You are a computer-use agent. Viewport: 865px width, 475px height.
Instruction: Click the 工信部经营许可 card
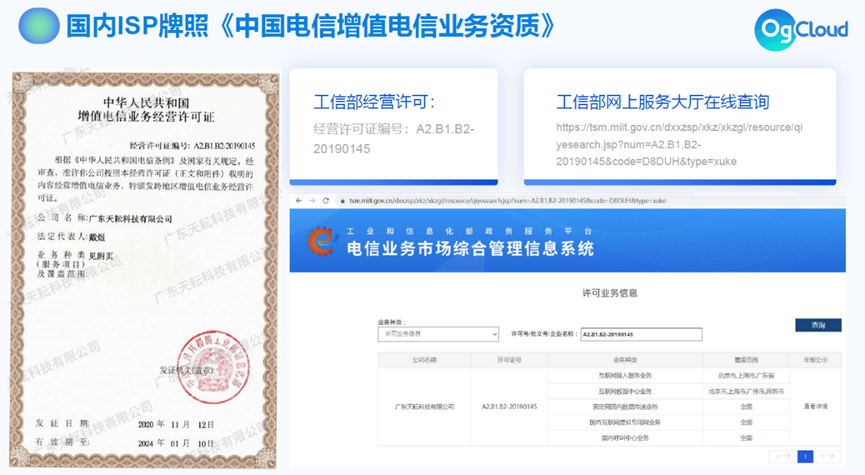(x=393, y=127)
